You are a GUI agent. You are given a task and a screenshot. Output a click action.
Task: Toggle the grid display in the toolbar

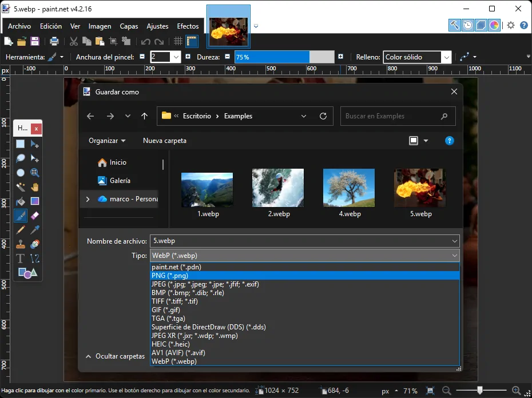[178, 41]
